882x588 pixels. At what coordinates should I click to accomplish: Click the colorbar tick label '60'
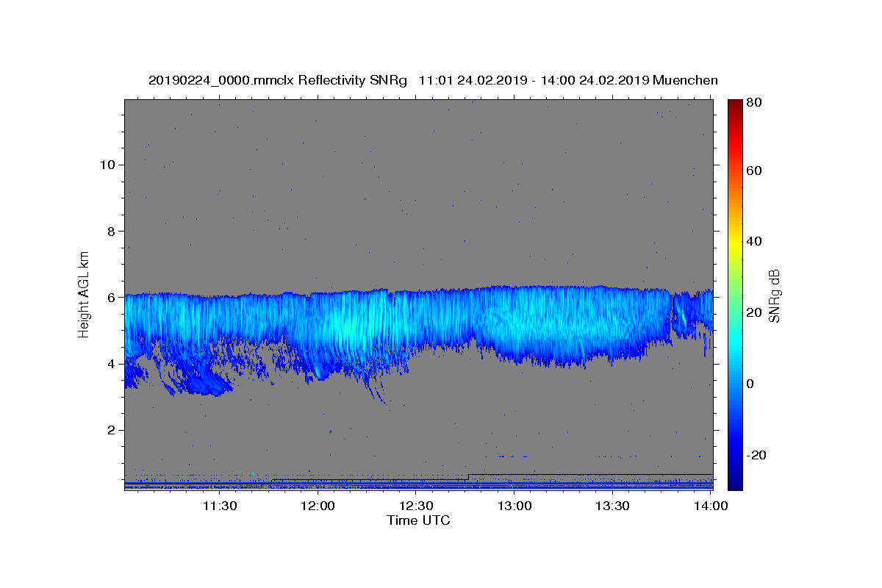pyautogui.click(x=755, y=171)
